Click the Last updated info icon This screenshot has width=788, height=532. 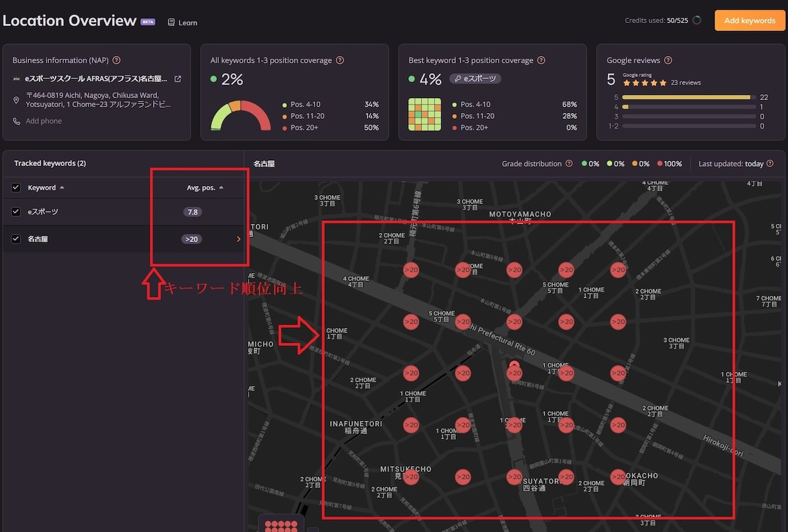770,164
